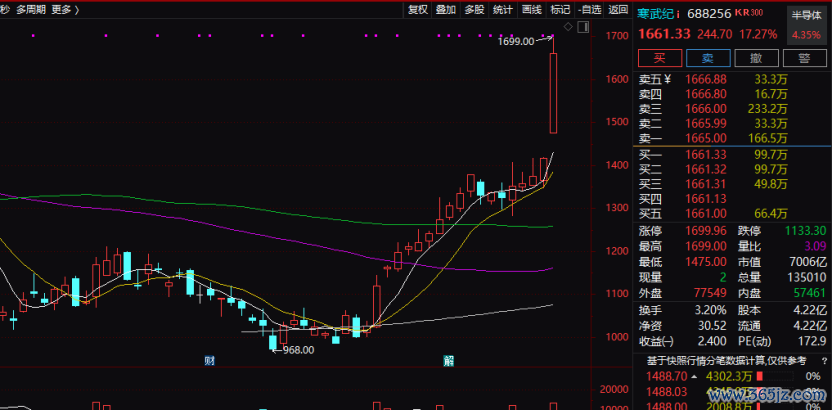Click the 1699.00 high price label on the chart
The width and height of the screenshot is (832, 410).
tap(515, 41)
